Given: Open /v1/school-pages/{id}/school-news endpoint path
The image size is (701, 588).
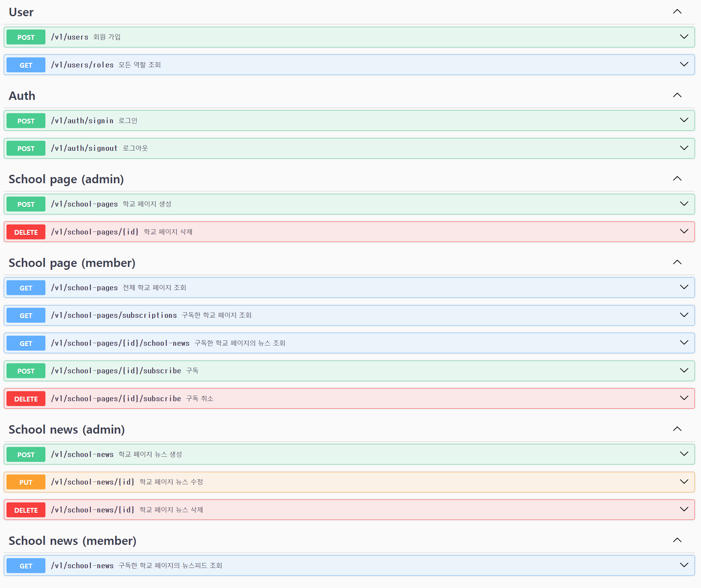Looking at the screenshot, I should click(x=120, y=343).
